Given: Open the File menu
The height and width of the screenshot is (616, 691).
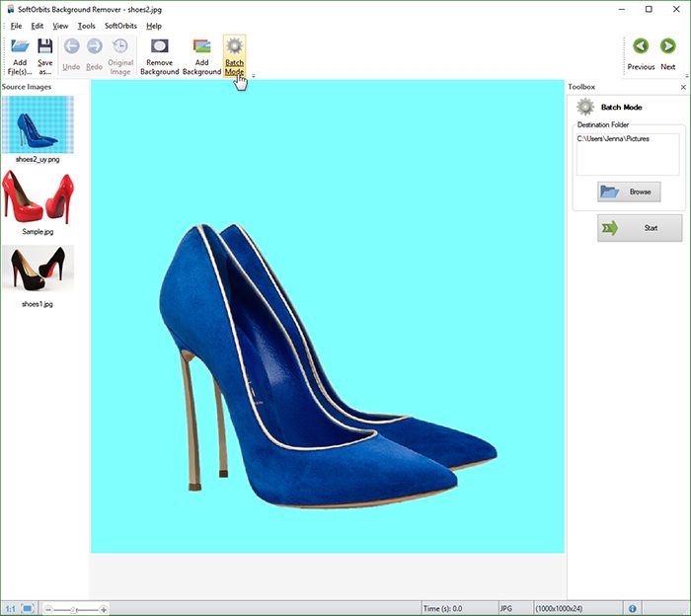Looking at the screenshot, I should [16, 26].
